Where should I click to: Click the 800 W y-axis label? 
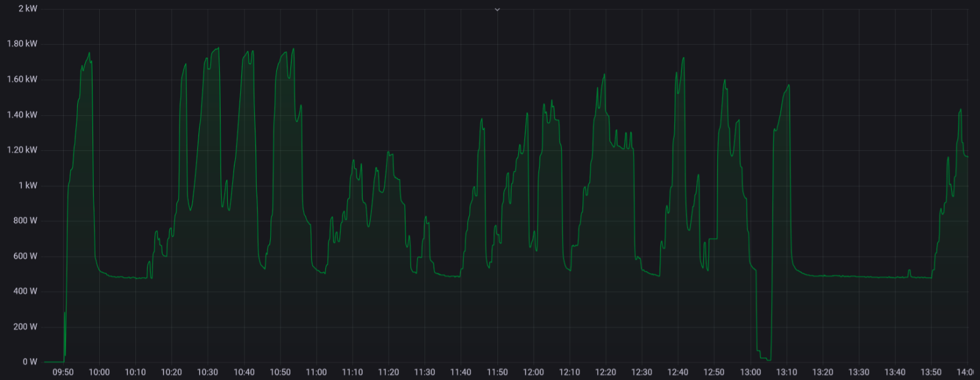coord(25,220)
